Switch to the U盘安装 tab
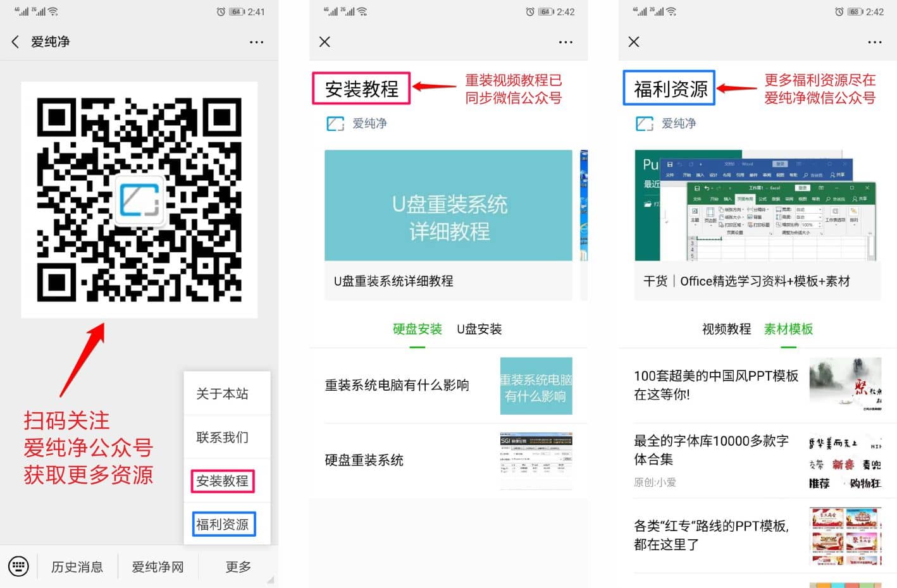 pos(479,329)
